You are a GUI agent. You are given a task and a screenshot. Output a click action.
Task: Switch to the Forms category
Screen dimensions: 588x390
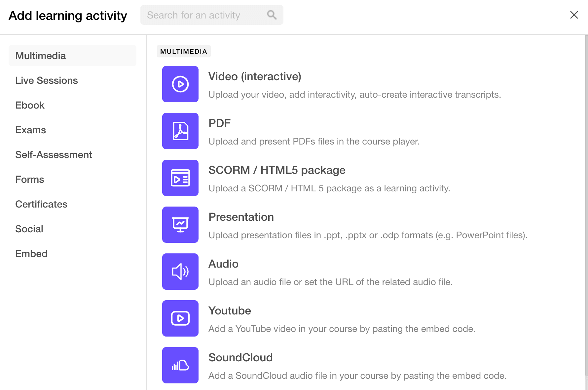click(x=29, y=179)
